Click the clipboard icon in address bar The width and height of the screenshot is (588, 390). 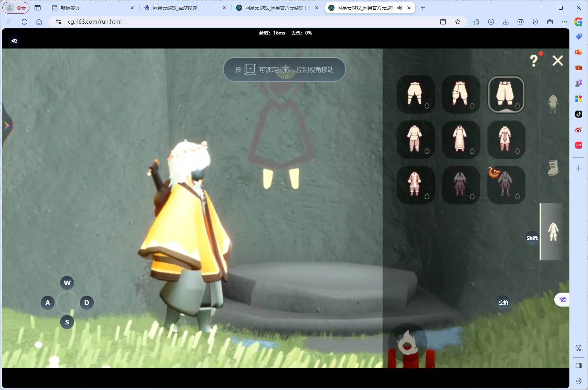pos(443,22)
